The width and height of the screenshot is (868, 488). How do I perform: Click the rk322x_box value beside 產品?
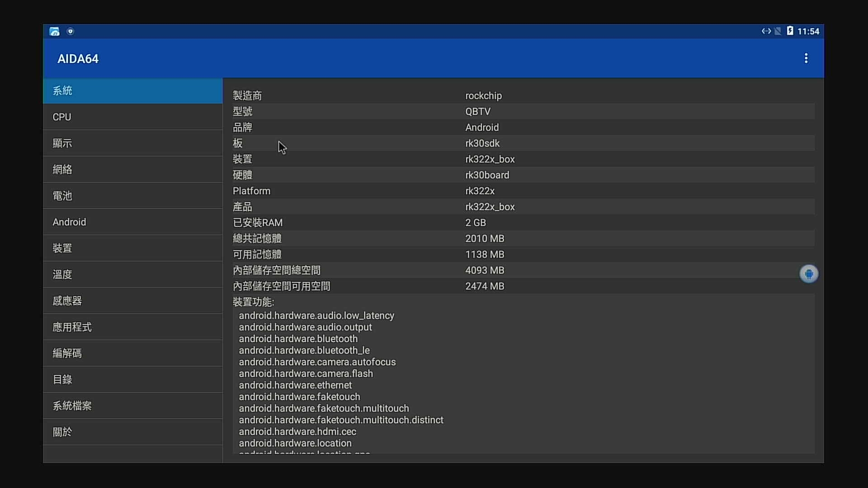490,206
